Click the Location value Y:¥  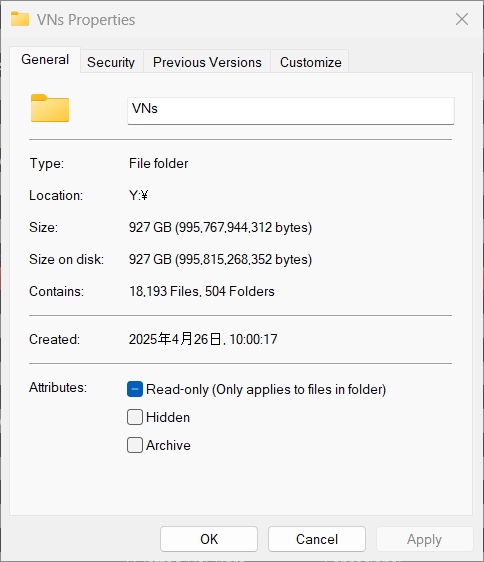click(x=138, y=195)
